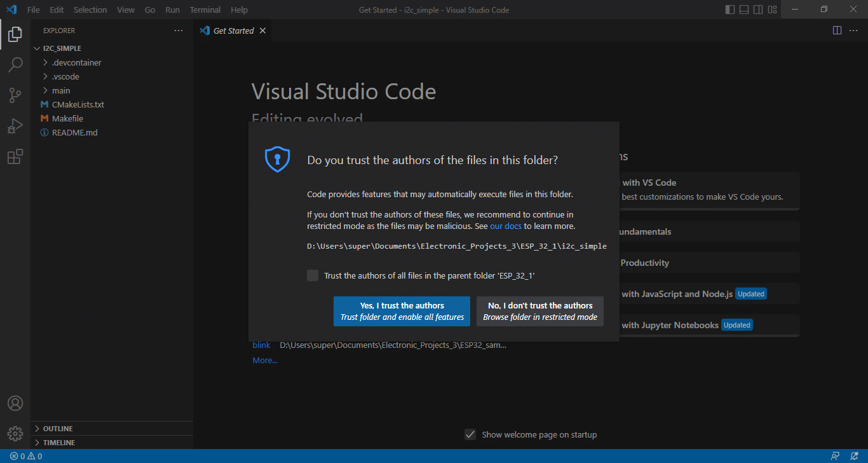Open the Source Control view

point(15,95)
